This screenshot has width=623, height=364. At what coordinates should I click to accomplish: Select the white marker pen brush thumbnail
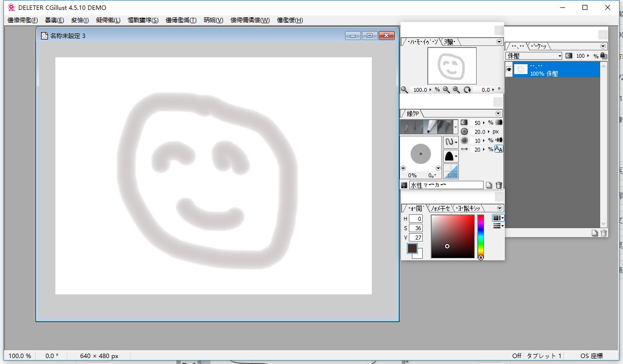(431, 127)
